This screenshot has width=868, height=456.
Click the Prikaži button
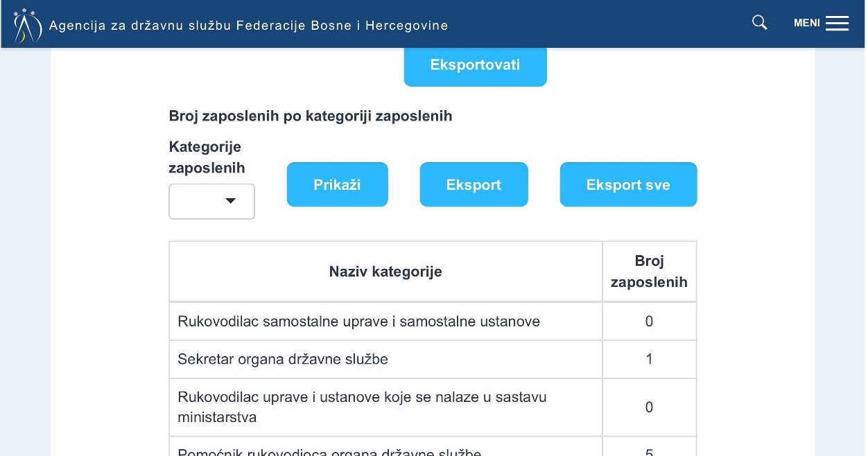coord(338,184)
